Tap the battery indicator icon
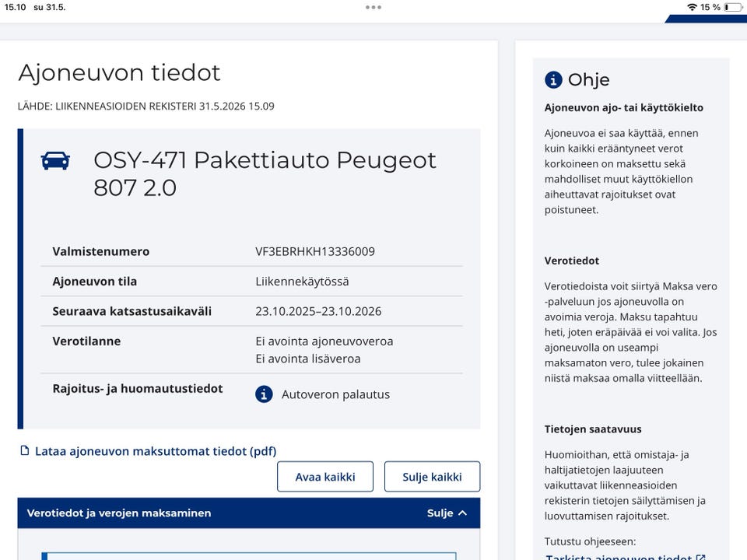This screenshot has height=560, width=747. point(733,7)
